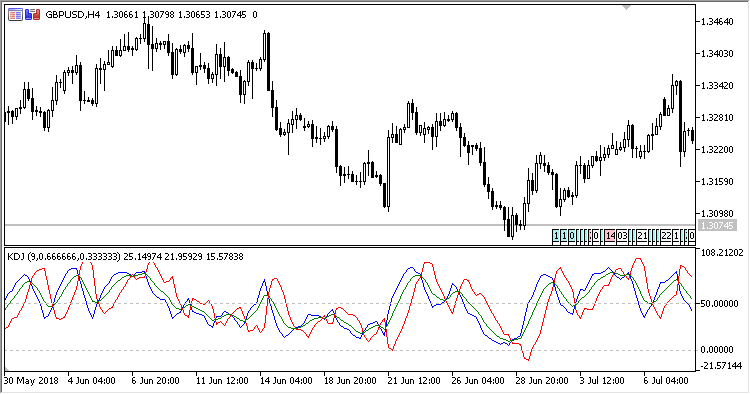Viewport: 750px width, 394px height.
Task: Click the event marker labeled 21
Action: [x=642, y=236]
